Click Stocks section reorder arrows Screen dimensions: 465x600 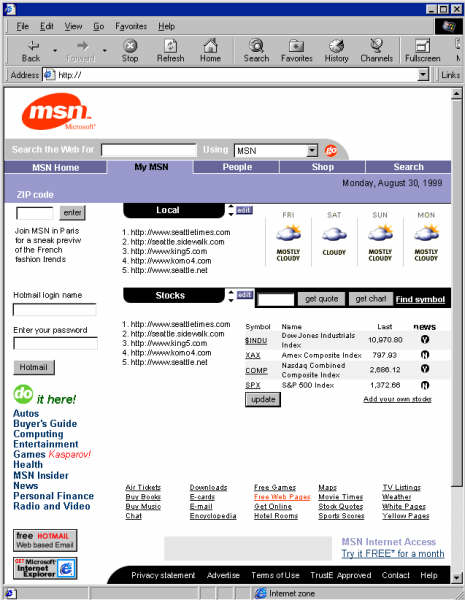231,295
